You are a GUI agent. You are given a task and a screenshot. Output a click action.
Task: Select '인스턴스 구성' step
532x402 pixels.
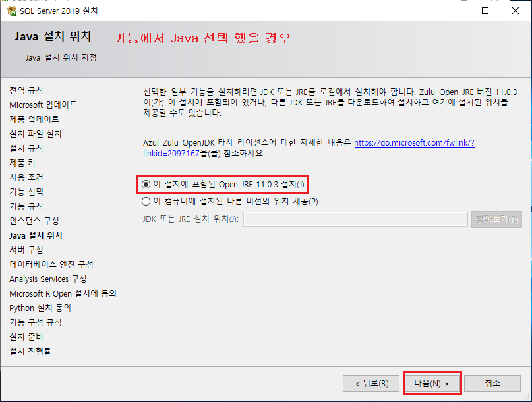coord(34,221)
